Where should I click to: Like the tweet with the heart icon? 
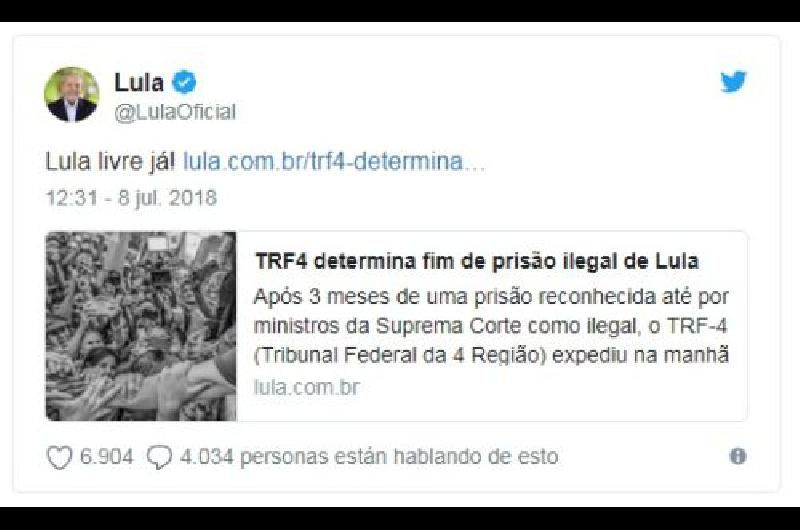(x=60, y=457)
